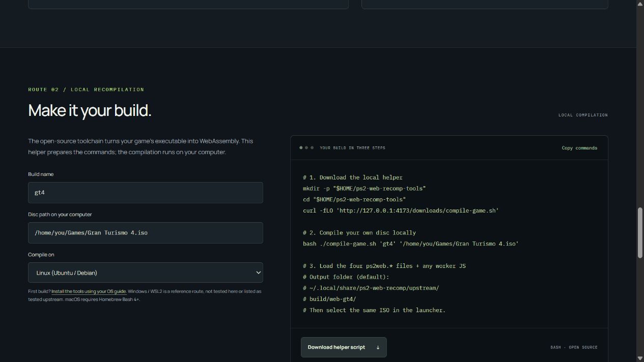The width and height of the screenshot is (644, 362).
Task: Click the Make it your build heading
Action: [x=90, y=110]
